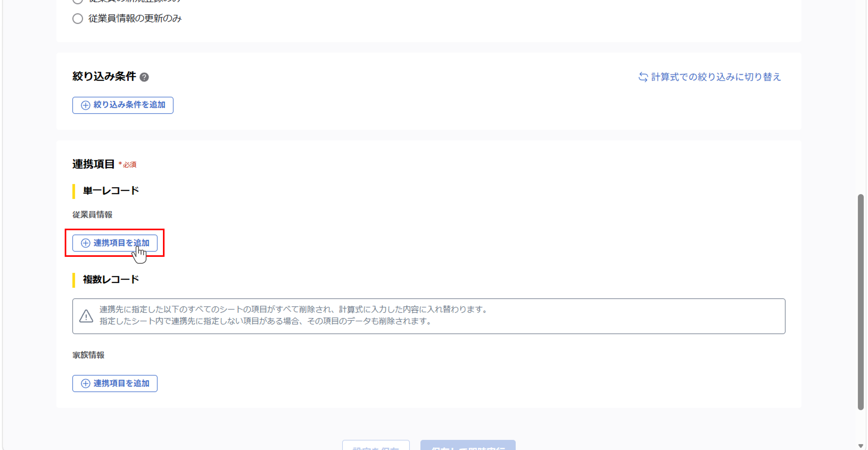Click the red 必須 required marker
The width and height of the screenshot is (868, 450).
[127, 165]
